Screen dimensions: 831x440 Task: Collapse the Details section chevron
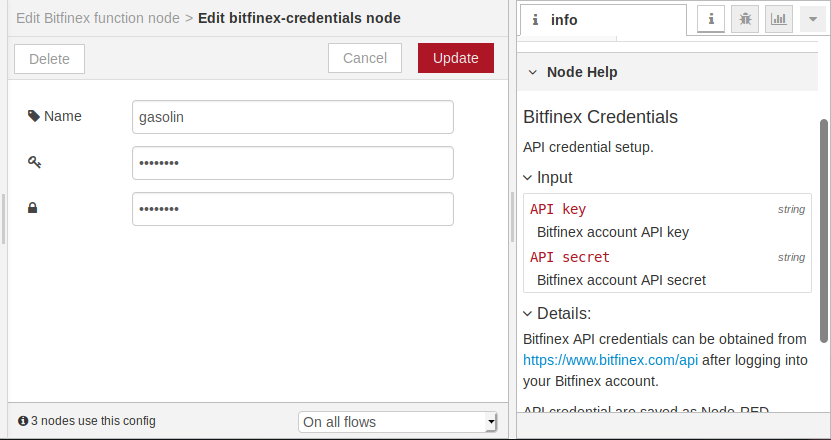point(528,313)
